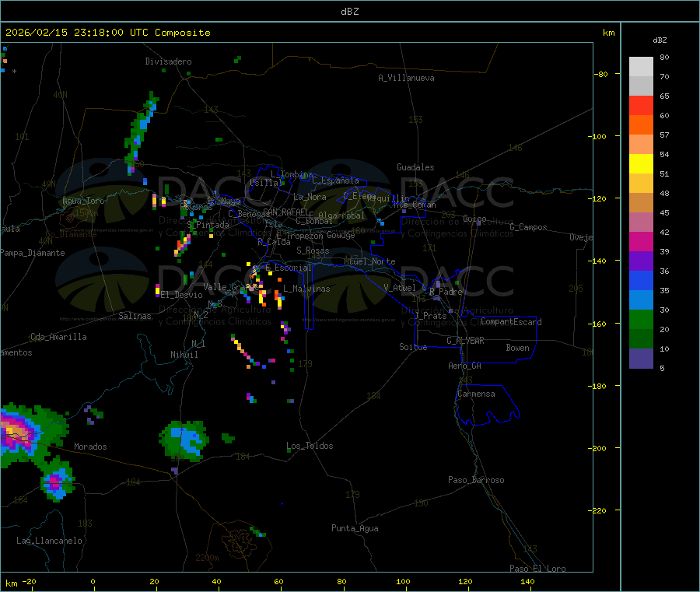
Task: Click the 20 dBZ green legend swatch
Action: [641, 339]
